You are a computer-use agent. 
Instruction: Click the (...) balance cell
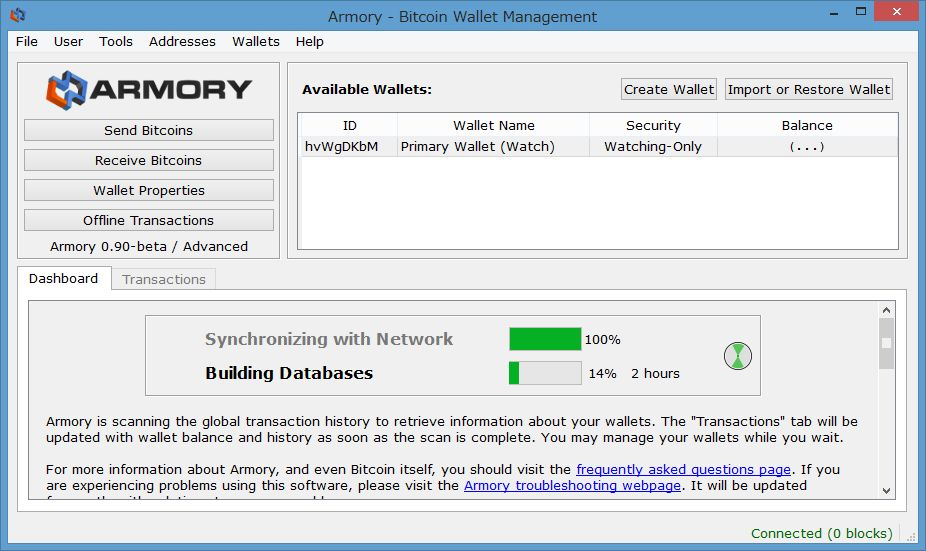click(x=807, y=146)
